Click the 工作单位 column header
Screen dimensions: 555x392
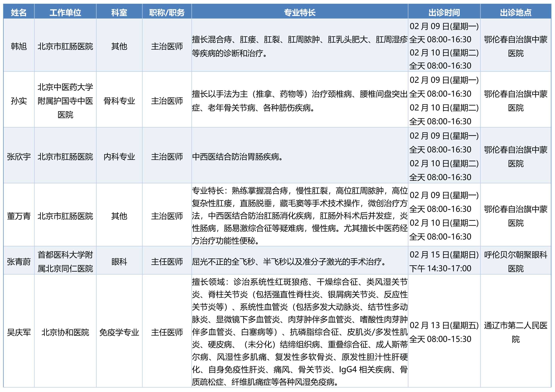pos(65,12)
